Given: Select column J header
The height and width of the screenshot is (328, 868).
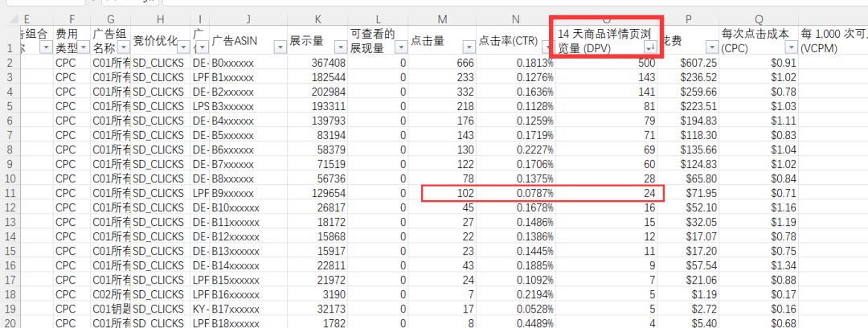Looking at the screenshot, I should pos(248,20).
